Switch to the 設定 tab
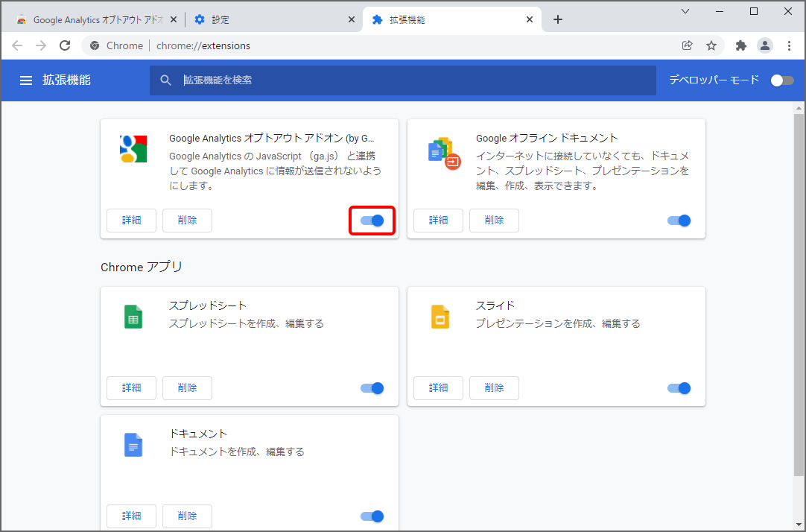 click(273, 19)
